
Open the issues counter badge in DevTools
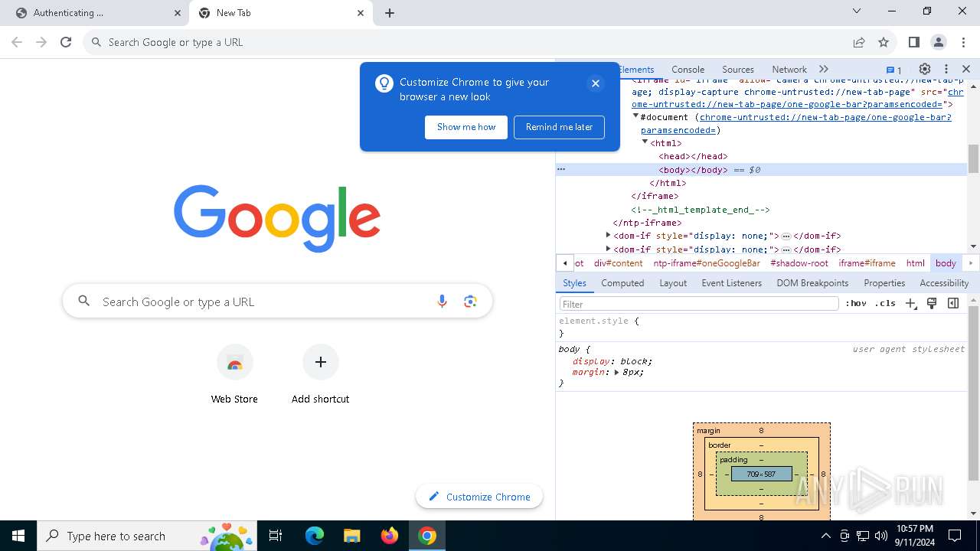[893, 70]
